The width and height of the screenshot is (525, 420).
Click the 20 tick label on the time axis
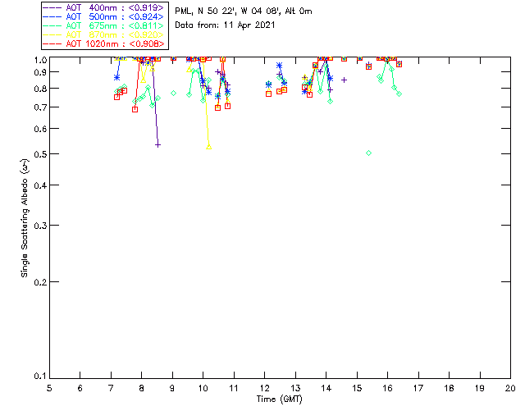(510, 388)
